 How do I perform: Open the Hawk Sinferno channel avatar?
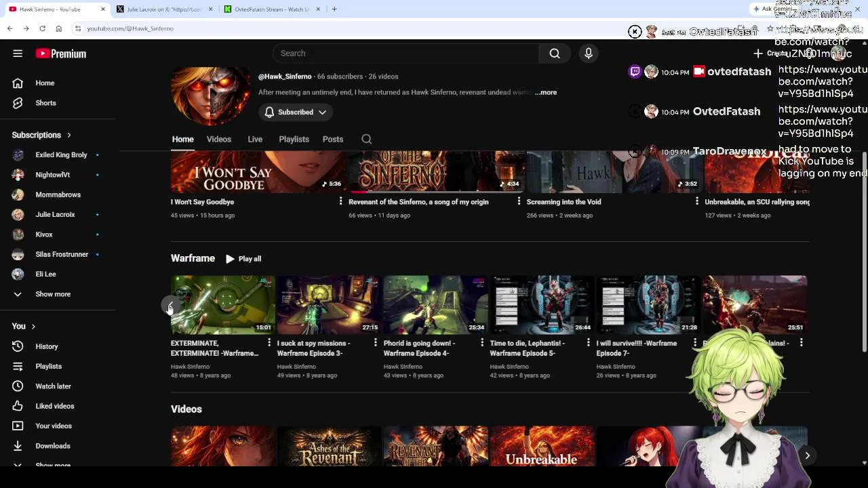(x=210, y=95)
